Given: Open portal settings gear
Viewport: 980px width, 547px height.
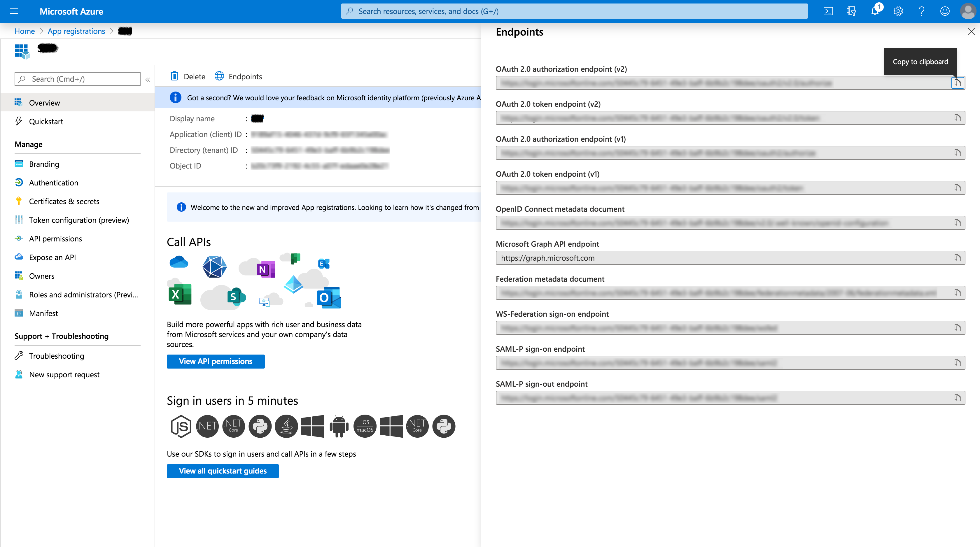Looking at the screenshot, I should pos(898,11).
